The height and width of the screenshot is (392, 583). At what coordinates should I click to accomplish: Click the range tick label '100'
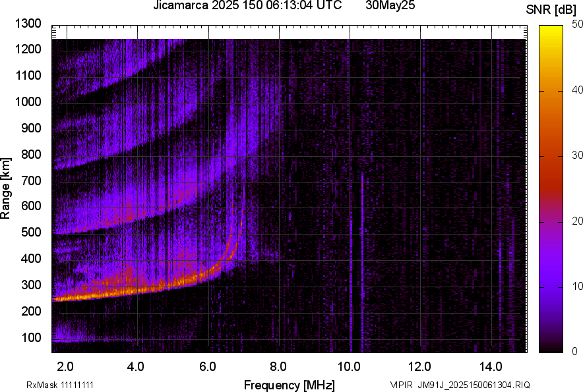coord(31,337)
